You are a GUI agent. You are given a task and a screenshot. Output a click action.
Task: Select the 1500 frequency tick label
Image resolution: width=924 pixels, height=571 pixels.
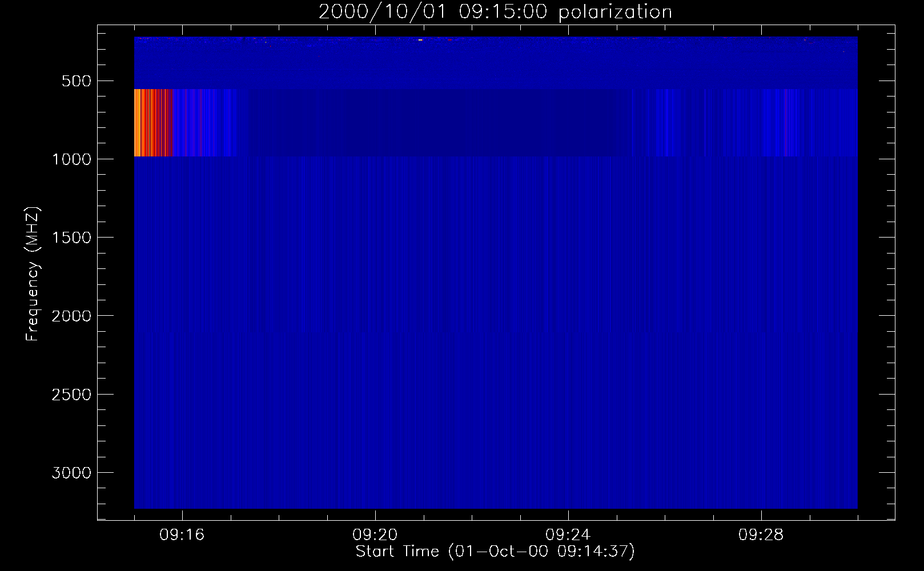71,238
